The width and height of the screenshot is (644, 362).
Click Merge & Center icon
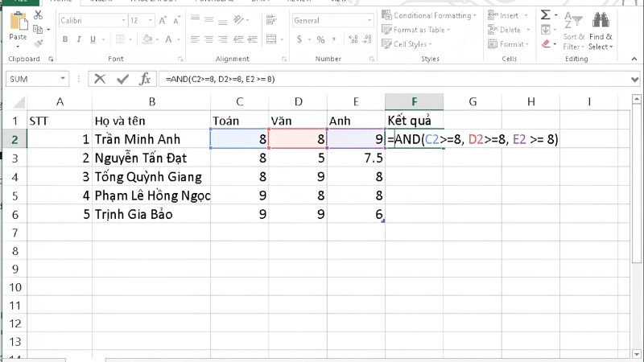271,39
